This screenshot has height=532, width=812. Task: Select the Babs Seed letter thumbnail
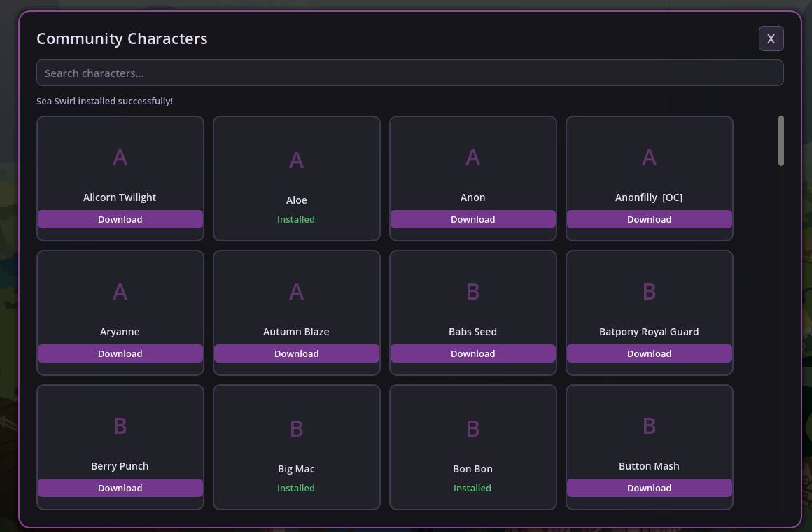(x=472, y=292)
